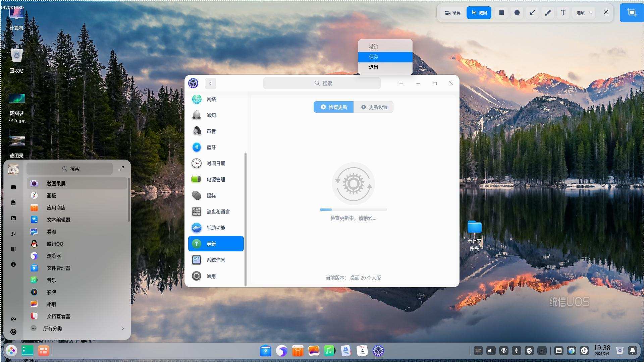This screenshot has height=362, width=644.
Task: Toggle launcher fullscreen mode icon
Action: tap(121, 169)
